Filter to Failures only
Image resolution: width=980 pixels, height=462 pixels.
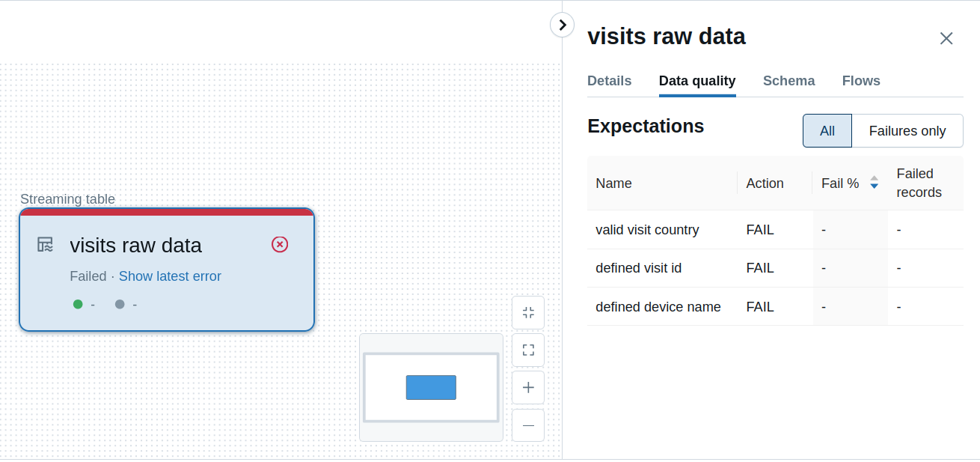coord(907,131)
